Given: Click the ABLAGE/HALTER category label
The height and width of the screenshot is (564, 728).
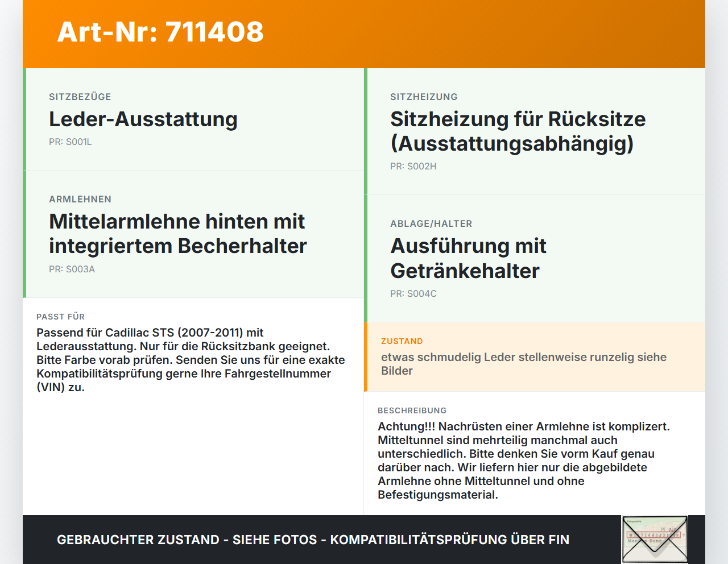Looking at the screenshot, I should [431, 224].
